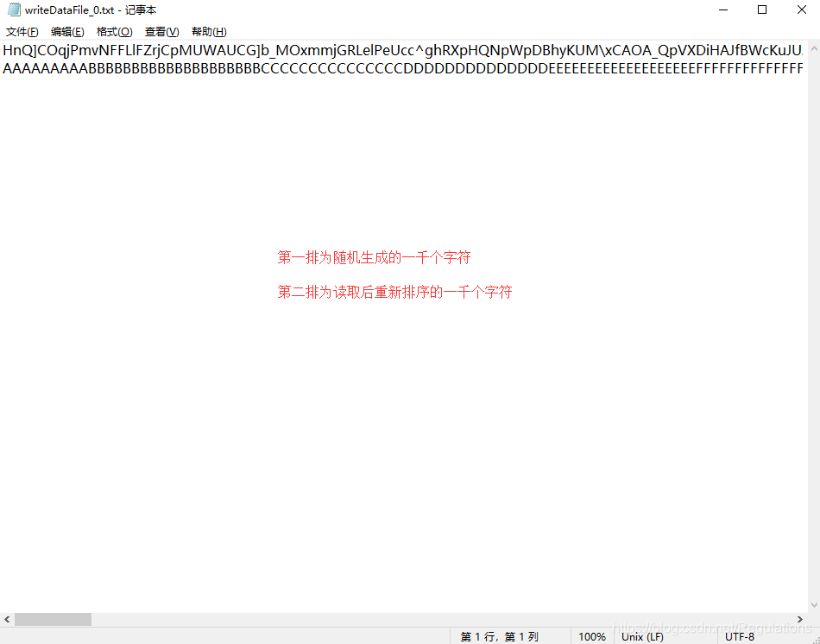
Task: Click the left arrow of horizontal scrollbar
Action: pyautogui.click(x=7, y=618)
